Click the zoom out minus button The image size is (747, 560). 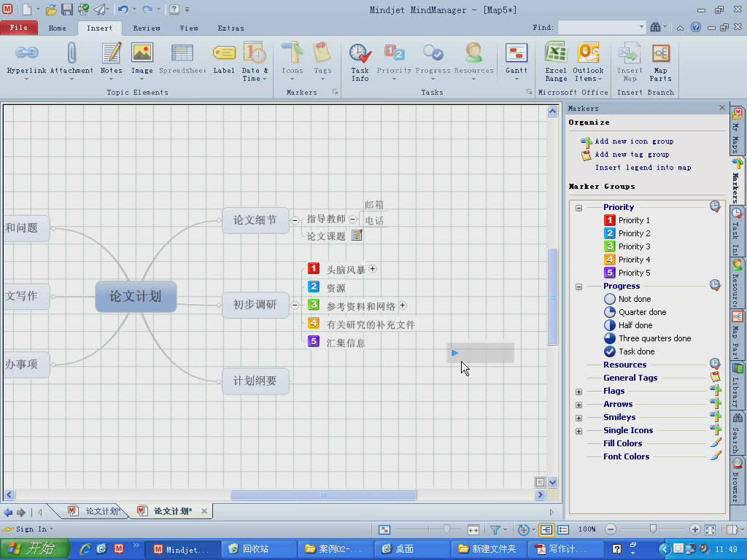point(611,529)
